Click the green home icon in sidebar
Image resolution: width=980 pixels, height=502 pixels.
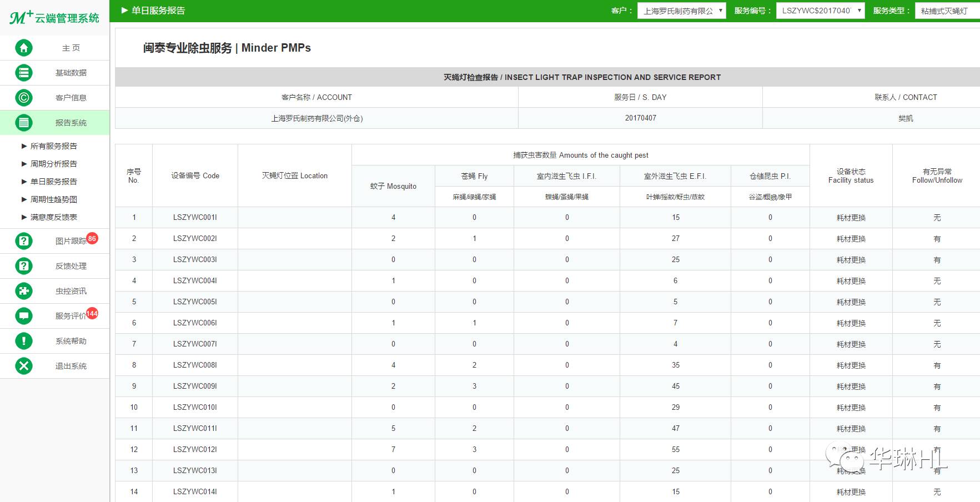click(x=24, y=48)
